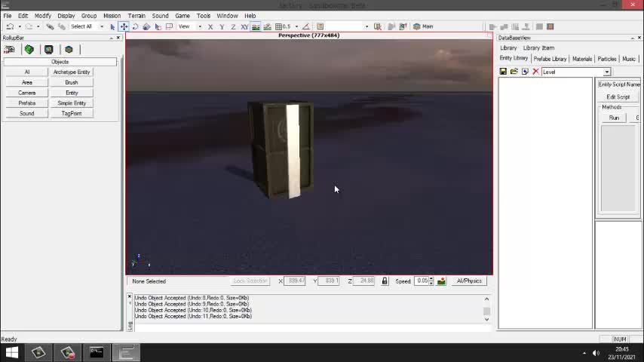
Task: Click the terrain collision icon beside Speed
Action: point(441,281)
